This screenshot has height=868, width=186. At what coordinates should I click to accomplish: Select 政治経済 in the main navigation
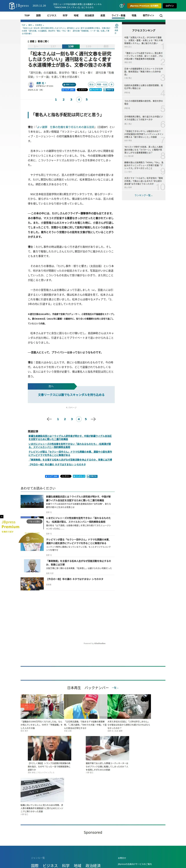(x=90, y=15)
